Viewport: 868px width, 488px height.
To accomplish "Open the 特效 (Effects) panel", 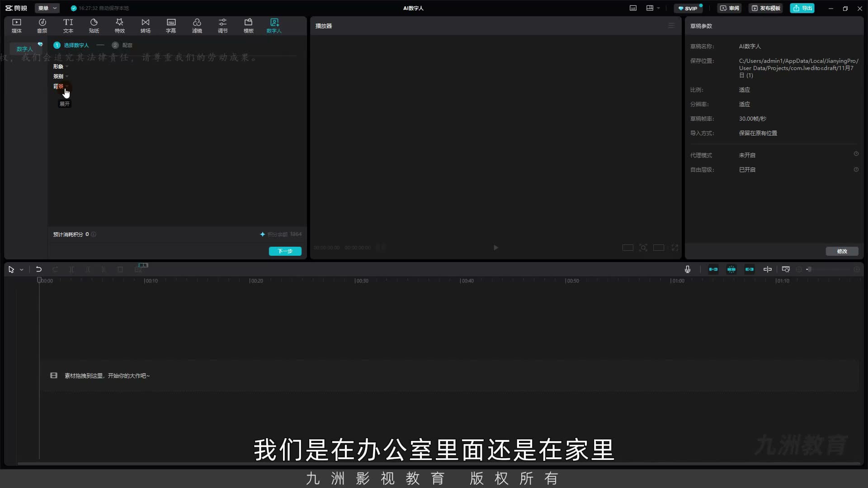I will pos(120,26).
